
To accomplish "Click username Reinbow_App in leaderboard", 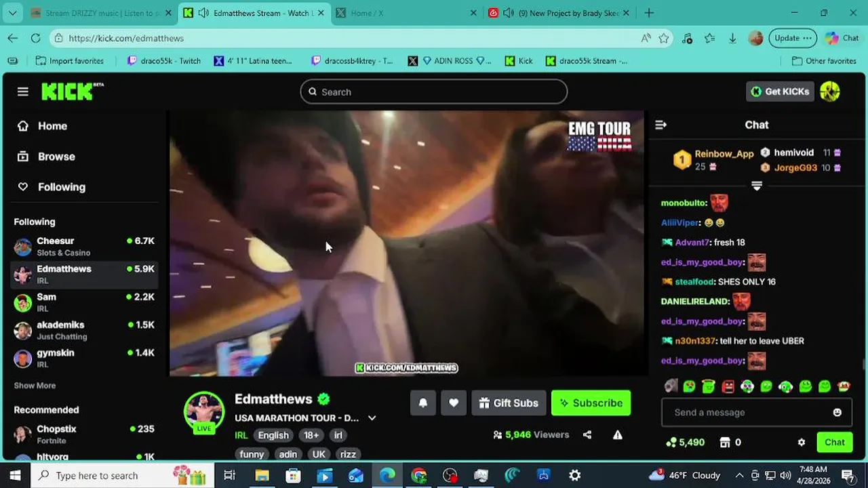I will [x=724, y=154].
